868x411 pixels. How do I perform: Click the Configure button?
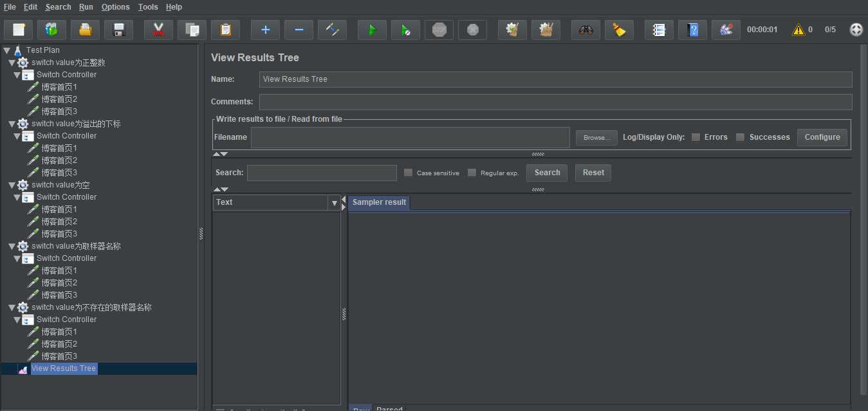tap(822, 137)
